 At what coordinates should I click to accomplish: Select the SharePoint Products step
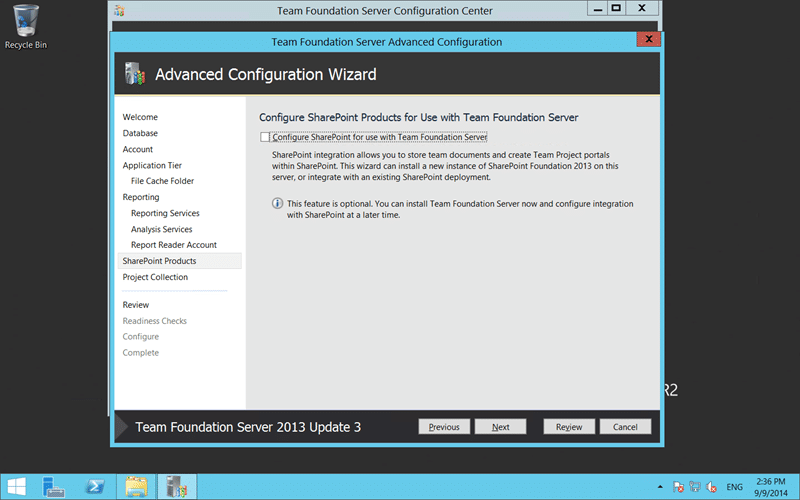180,261
